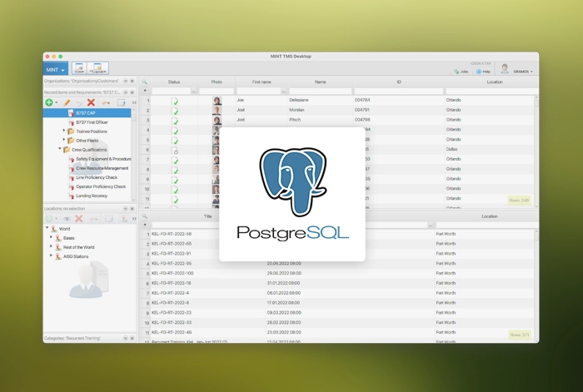Expand the Other Fleets folder

[64, 140]
